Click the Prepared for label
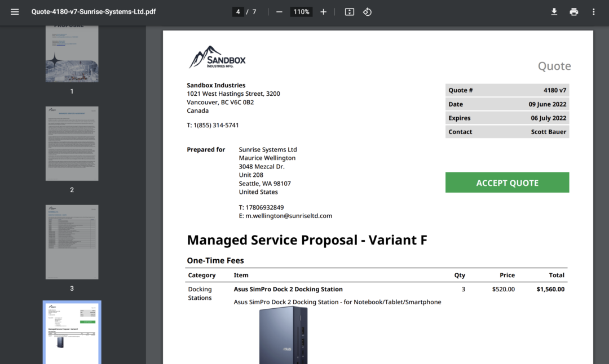 click(x=206, y=149)
